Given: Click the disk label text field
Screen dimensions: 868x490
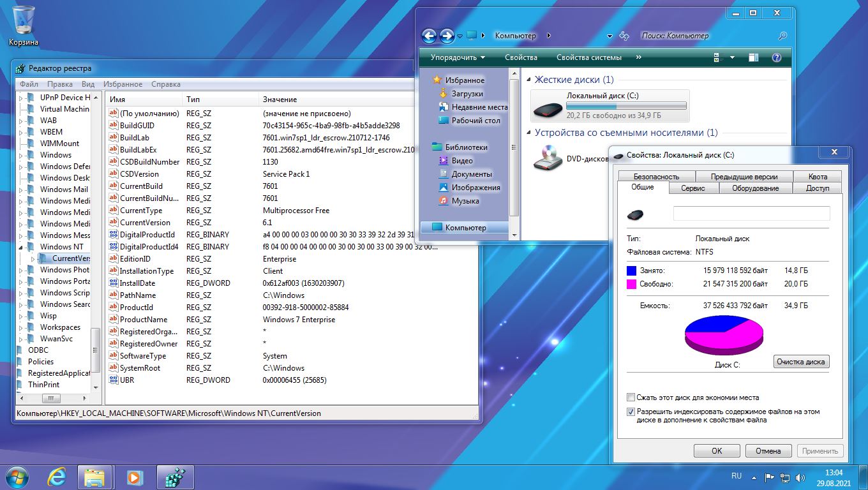Looking at the screenshot, I should pyautogui.click(x=751, y=214).
